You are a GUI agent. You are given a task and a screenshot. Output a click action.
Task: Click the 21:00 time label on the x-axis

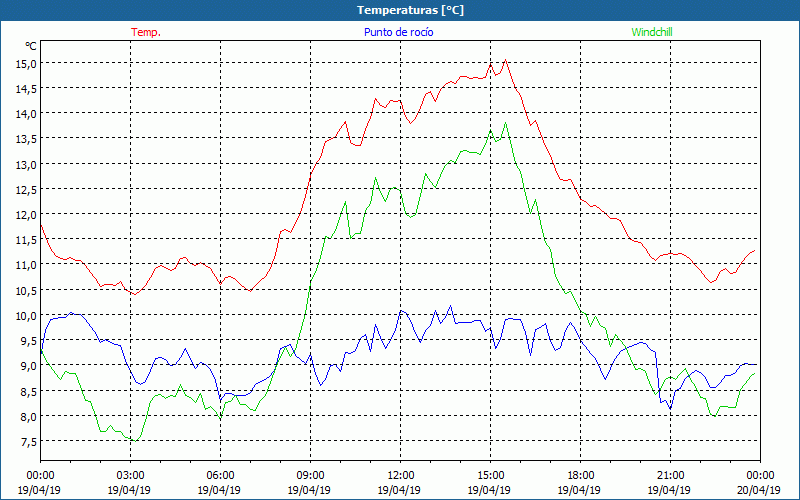tap(670, 476)
